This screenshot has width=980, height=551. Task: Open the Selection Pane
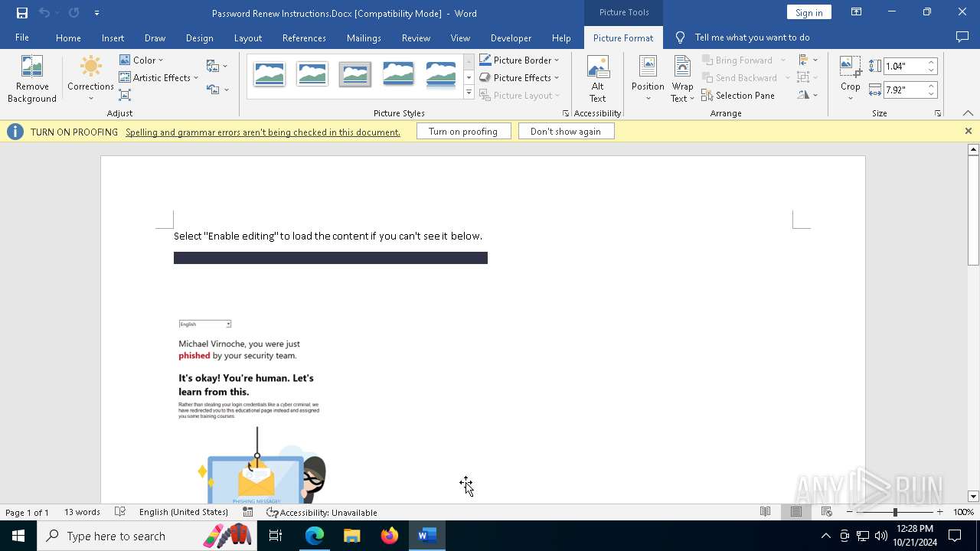coord(739,95)
